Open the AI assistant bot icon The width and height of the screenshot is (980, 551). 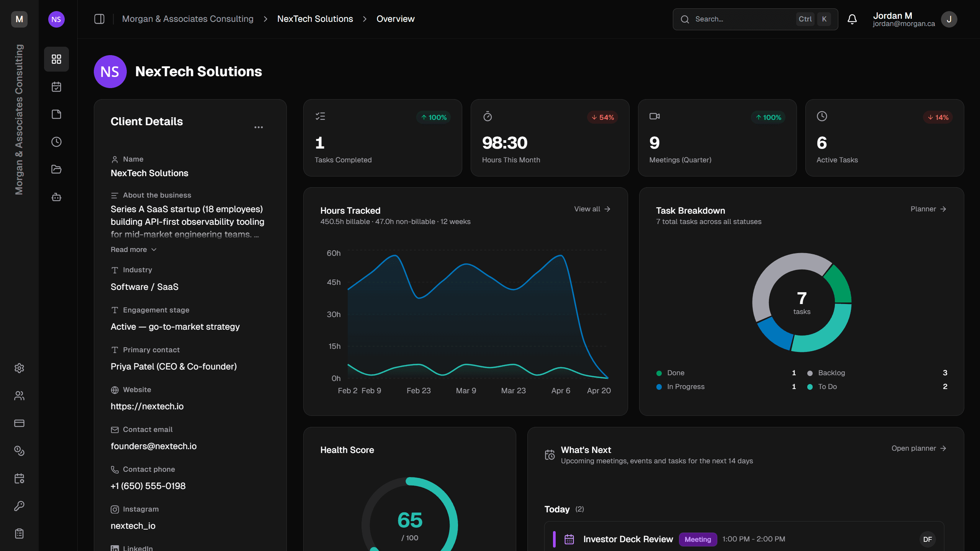pyautogui.click(x=56, y=197)
